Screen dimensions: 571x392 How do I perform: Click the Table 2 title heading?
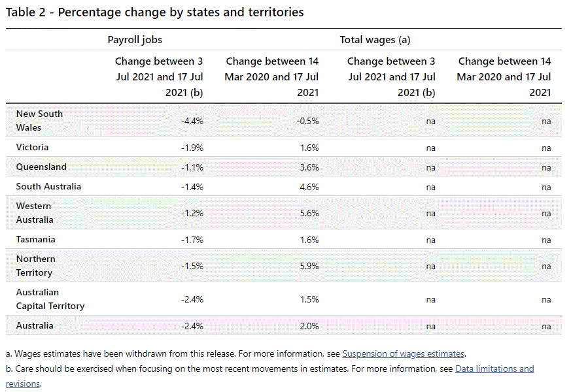click(154, 12)
